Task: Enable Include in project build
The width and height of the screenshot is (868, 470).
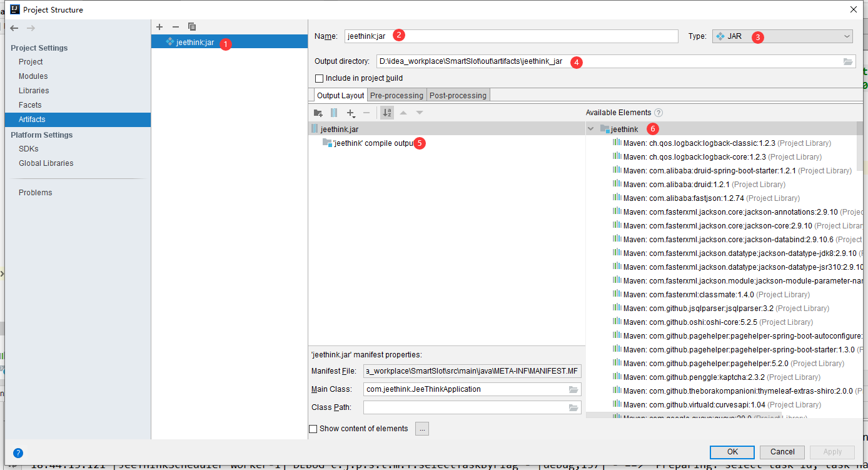Action: (x=320, y=78)
